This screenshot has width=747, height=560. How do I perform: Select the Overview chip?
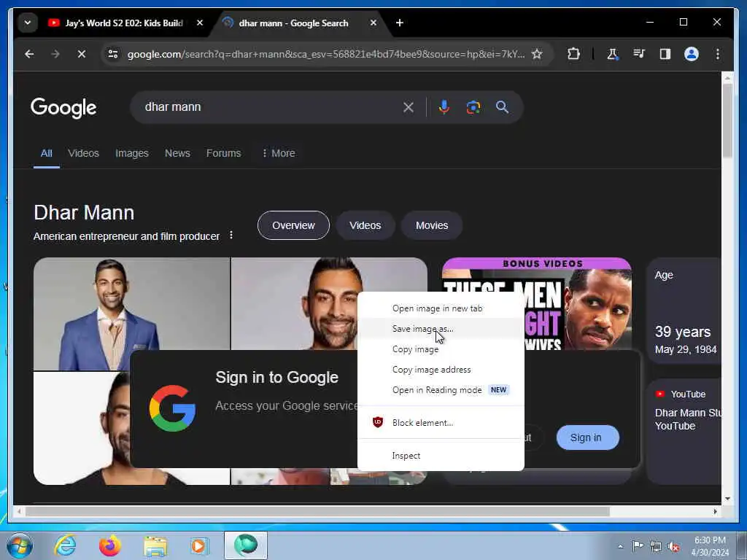(293, 226)
